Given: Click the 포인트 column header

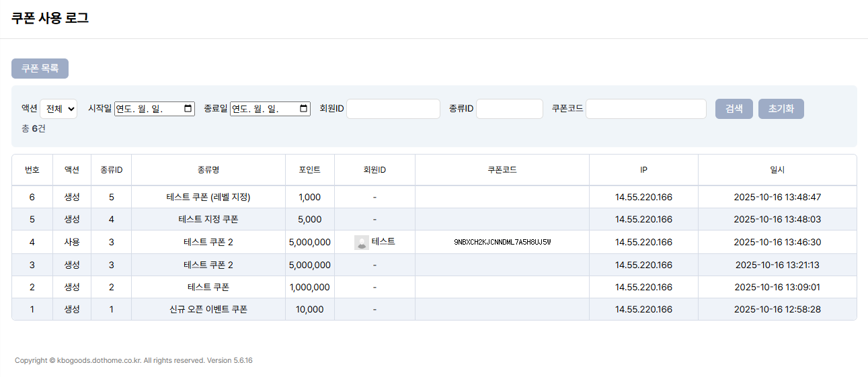Looking at the screenshot, I should pos(309,170).
